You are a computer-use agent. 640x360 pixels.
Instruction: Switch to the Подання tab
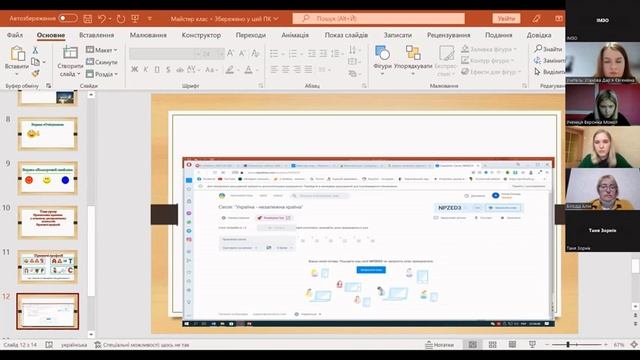click(x=499, y=35)
